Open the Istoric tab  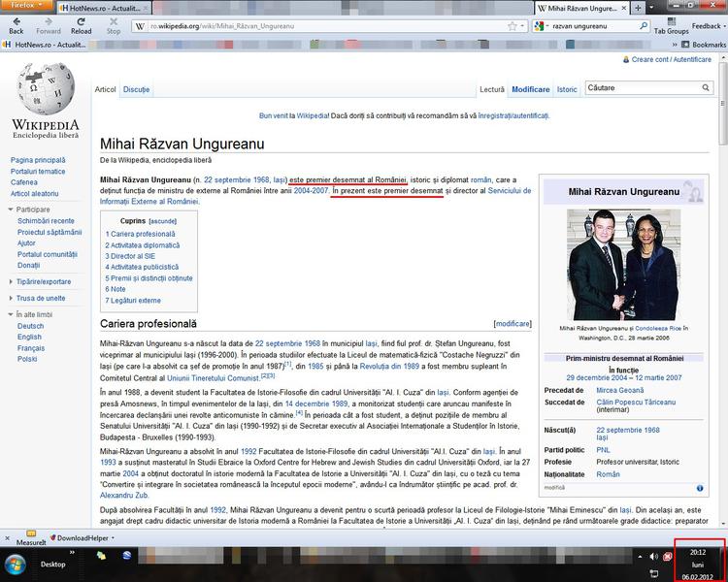(567, 89)
